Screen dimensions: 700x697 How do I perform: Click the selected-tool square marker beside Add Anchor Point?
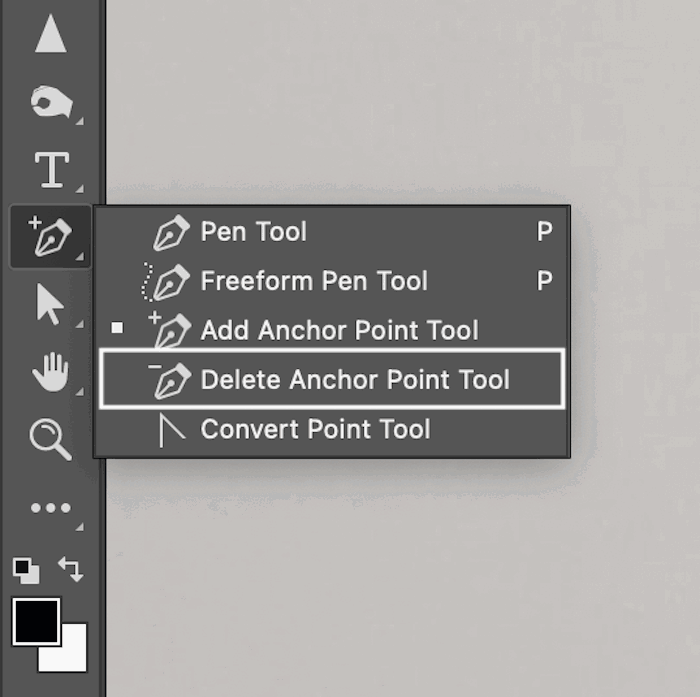(x=117, y=328)
